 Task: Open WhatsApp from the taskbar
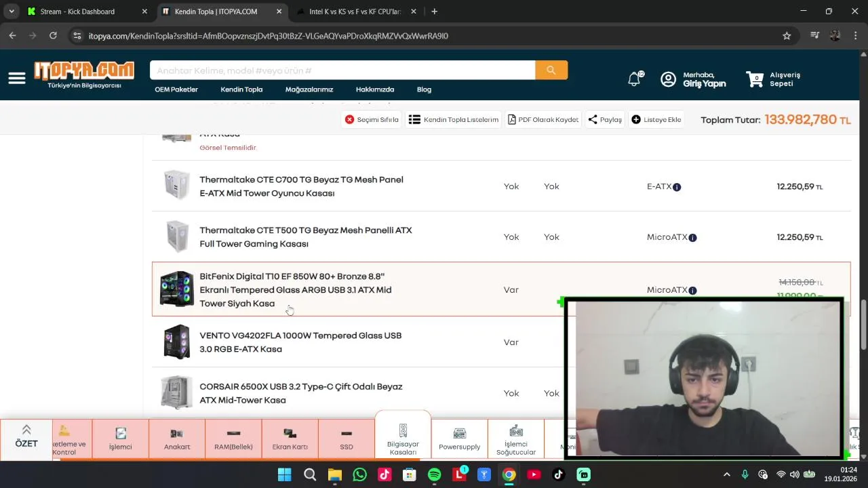[x=359, y=474]
